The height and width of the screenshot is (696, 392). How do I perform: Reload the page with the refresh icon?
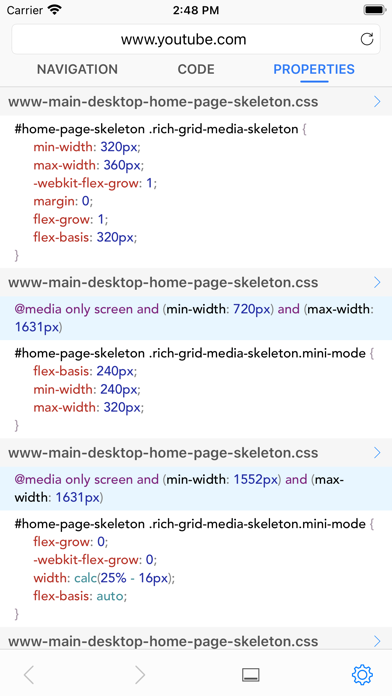click(x=367, y=39)
